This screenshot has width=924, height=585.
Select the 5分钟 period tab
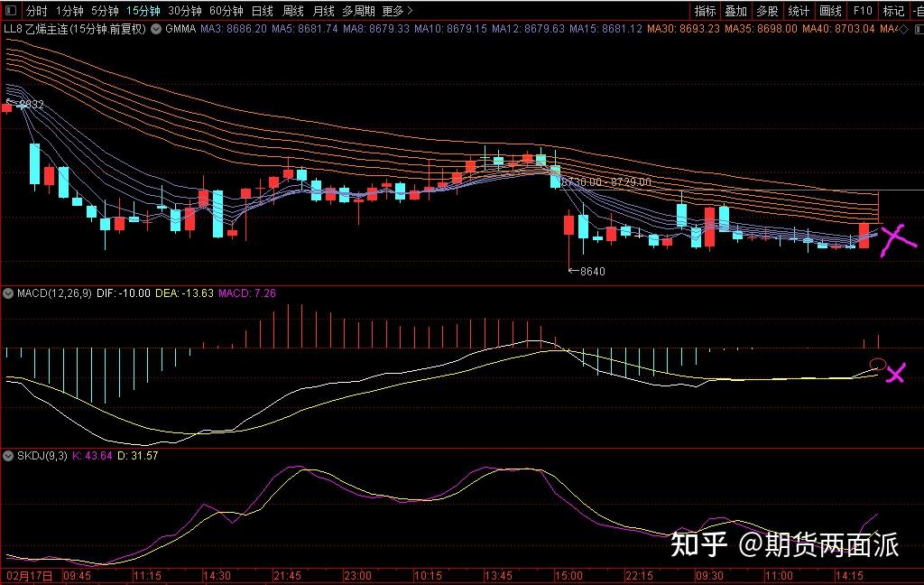point(105,11)
